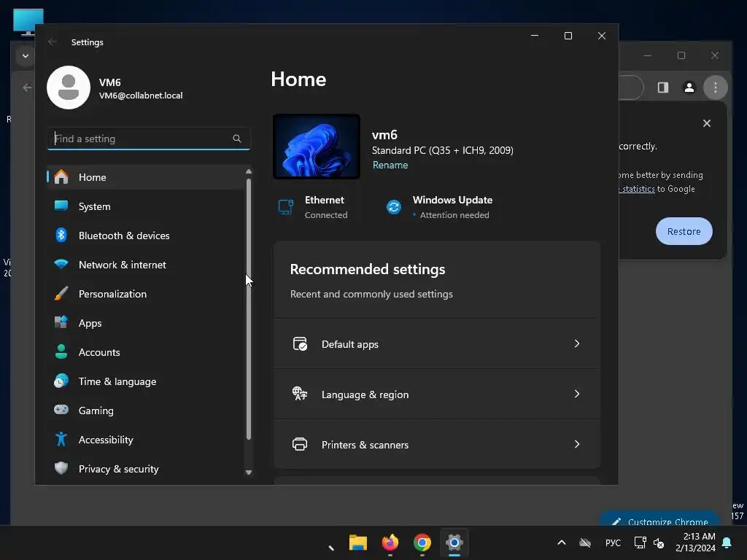Open network tray icon

click(640, 542)
